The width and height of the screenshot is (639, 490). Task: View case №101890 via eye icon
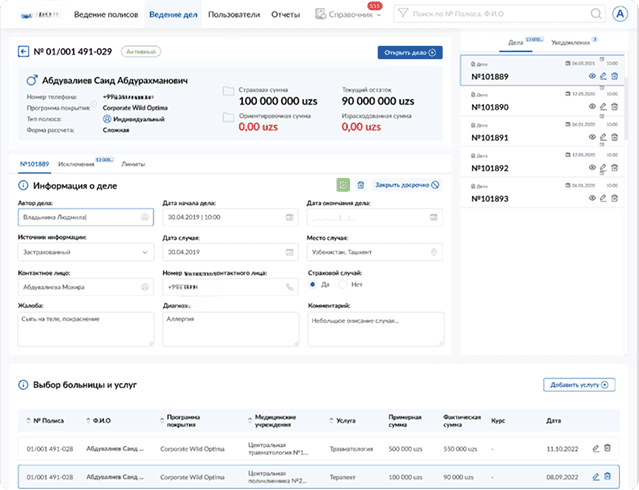coord(592,107)
